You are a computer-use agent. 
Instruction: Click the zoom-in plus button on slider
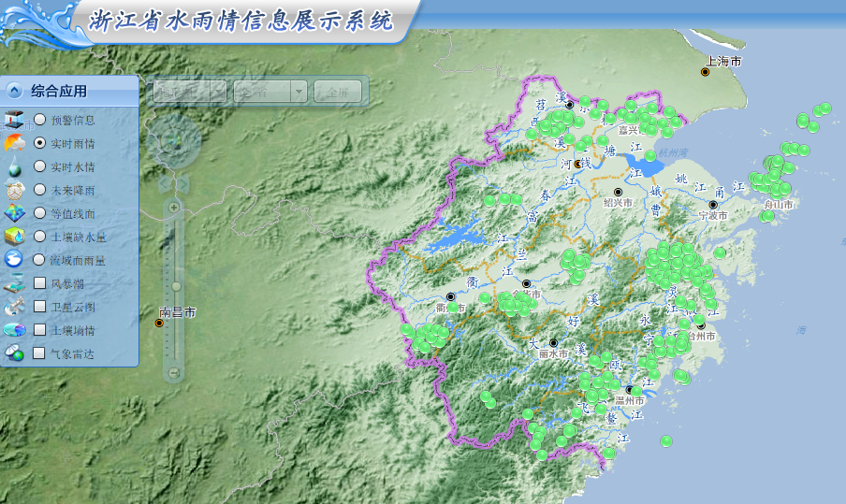pyautogui.click(x=173, y=206)
